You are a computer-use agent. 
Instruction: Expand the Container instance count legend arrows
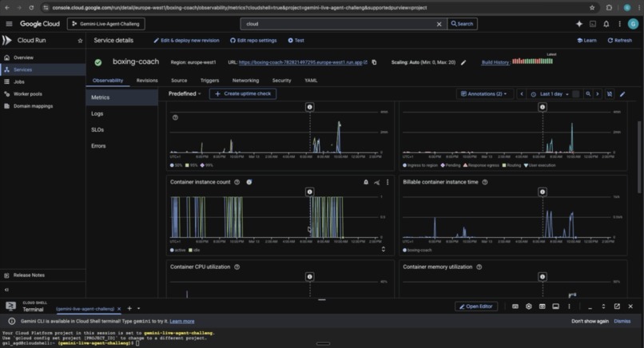384,249
